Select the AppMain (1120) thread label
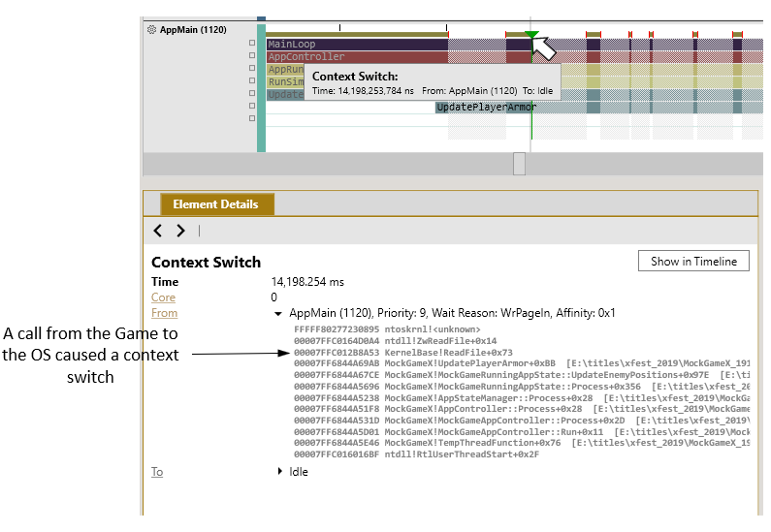 pos(193,29)
